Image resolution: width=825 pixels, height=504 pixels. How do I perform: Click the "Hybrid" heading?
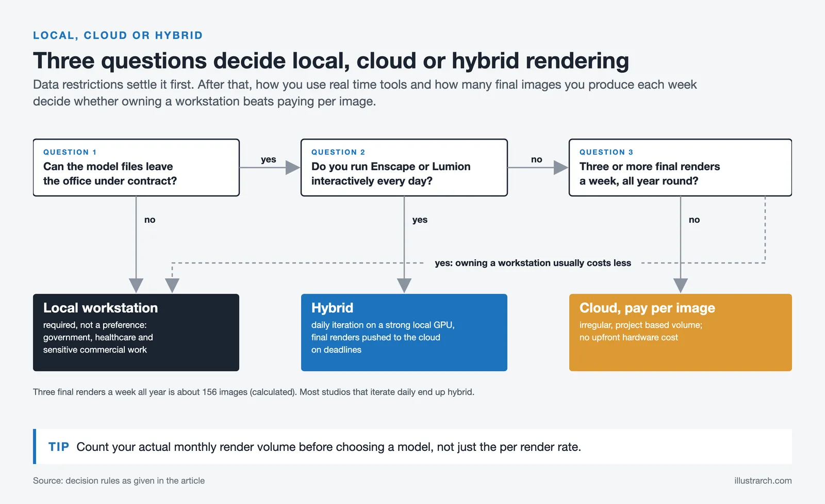[x=332, y=308]
